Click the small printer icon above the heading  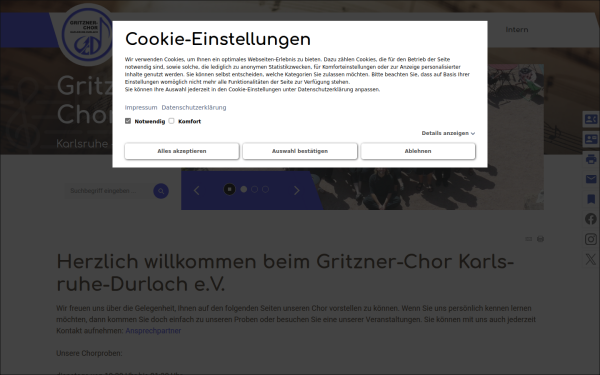(540, 239)
